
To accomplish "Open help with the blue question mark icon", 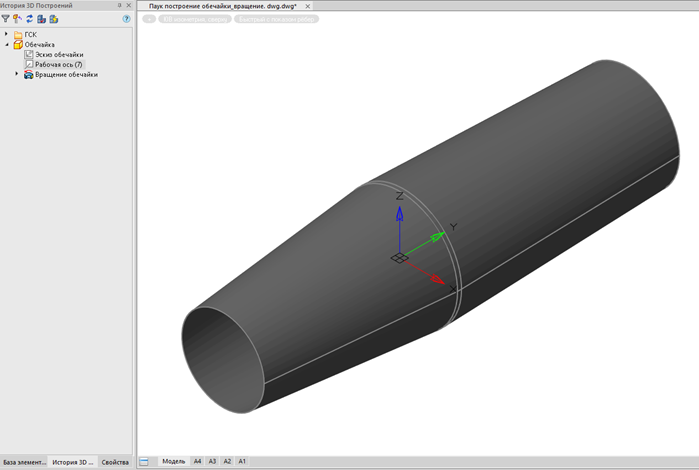I will click(126, 19).
